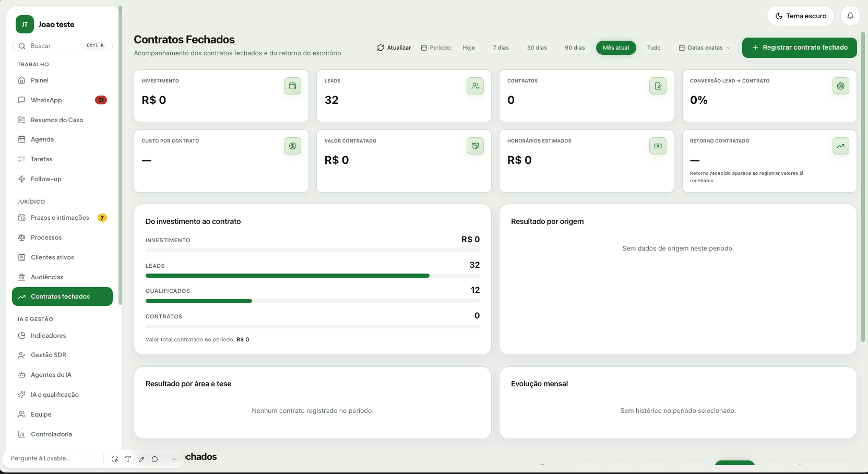Viewport: 868px width, 474px height.
Task: Click the Leads funnel progress bar
Action: coord(313,276)
